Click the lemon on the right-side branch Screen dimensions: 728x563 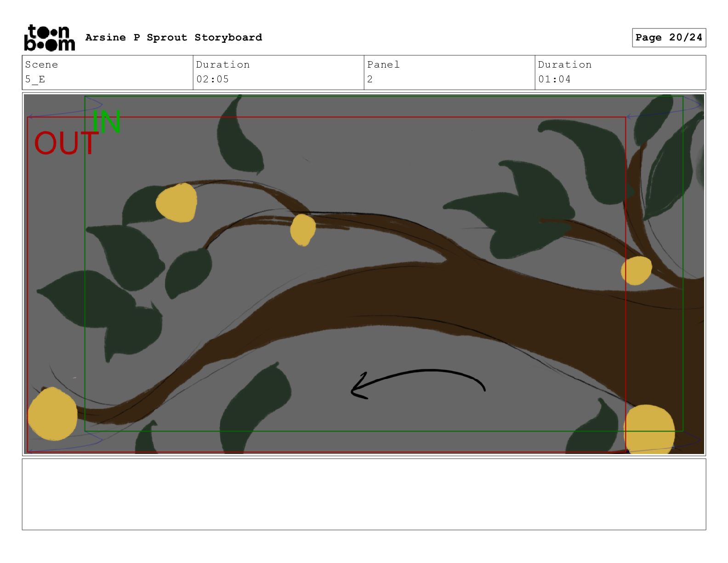coord(636,270)
